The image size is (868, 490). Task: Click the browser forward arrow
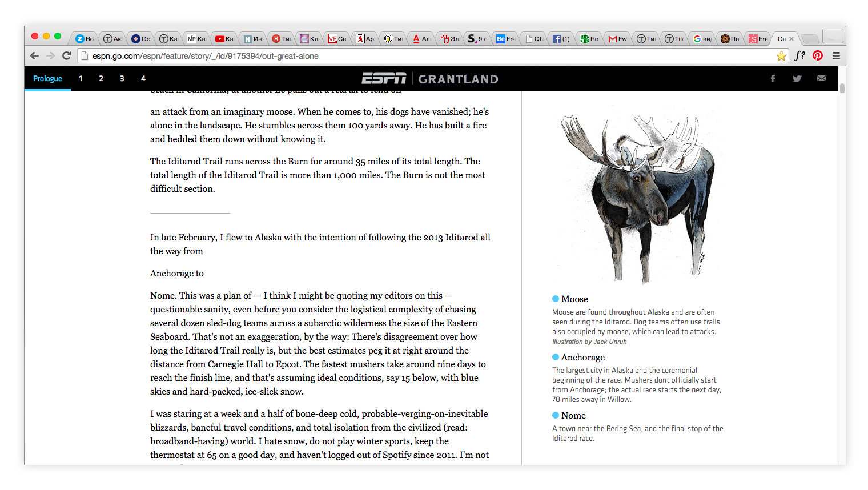50,55
